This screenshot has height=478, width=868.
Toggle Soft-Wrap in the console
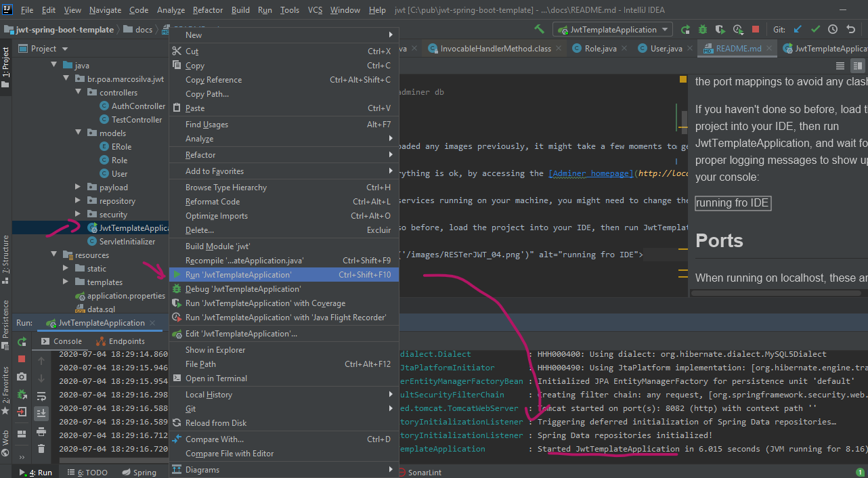(x=41, y=396)
